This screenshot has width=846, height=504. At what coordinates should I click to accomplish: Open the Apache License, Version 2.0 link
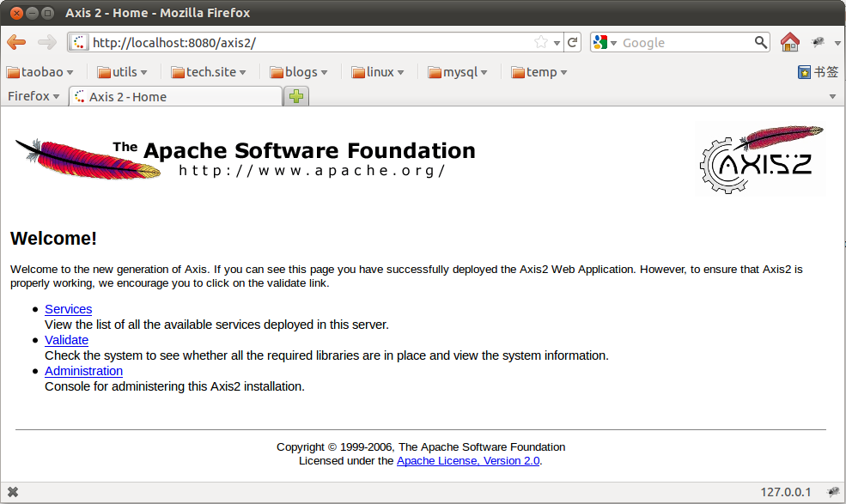(468, 461)
